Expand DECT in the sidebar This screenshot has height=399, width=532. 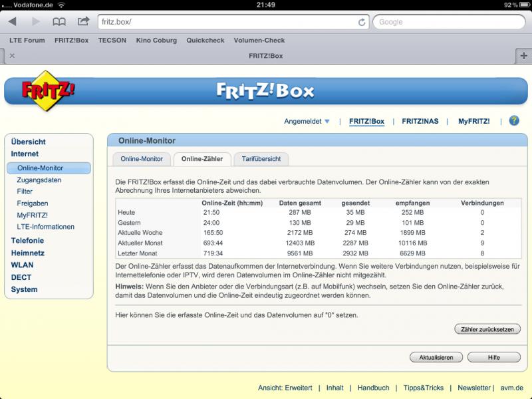click(21, 277)
